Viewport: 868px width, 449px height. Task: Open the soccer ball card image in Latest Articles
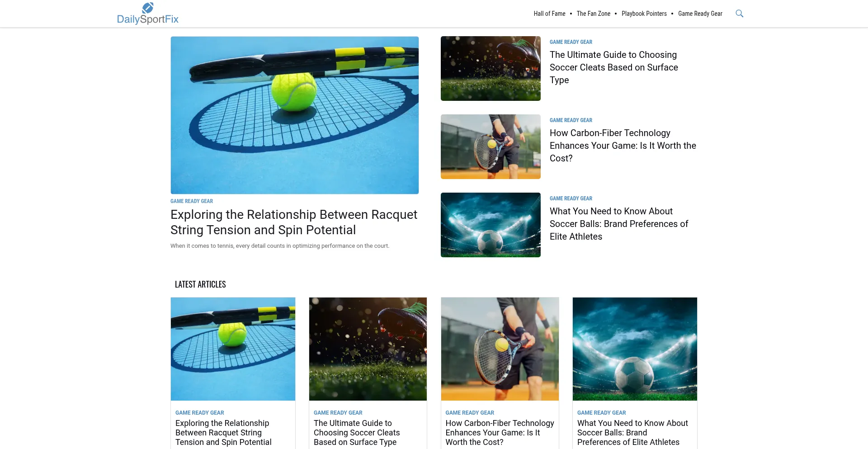tap(635, 349)
